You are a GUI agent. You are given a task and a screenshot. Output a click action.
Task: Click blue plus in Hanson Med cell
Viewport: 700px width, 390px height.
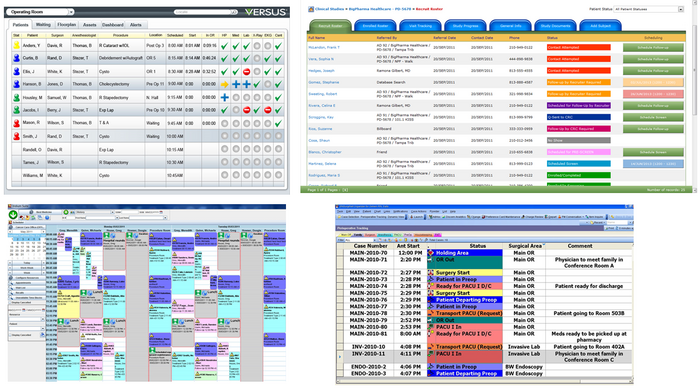[236, 84]
